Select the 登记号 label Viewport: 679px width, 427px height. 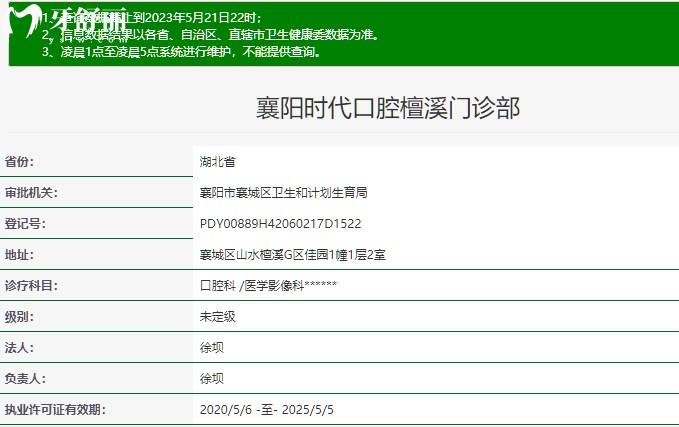coord(25,224)
